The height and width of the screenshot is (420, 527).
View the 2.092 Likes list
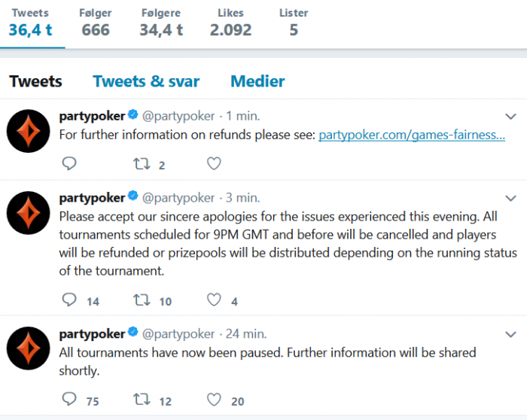[230, 23]
